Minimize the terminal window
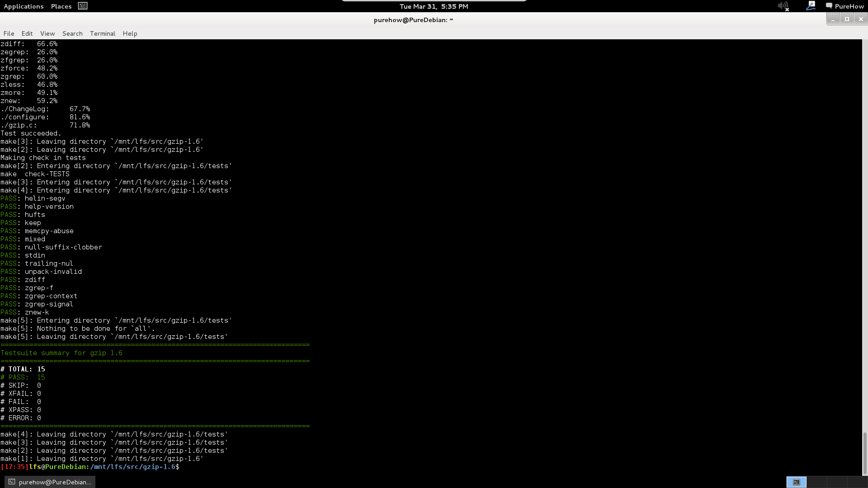 (x=833, y=19)
